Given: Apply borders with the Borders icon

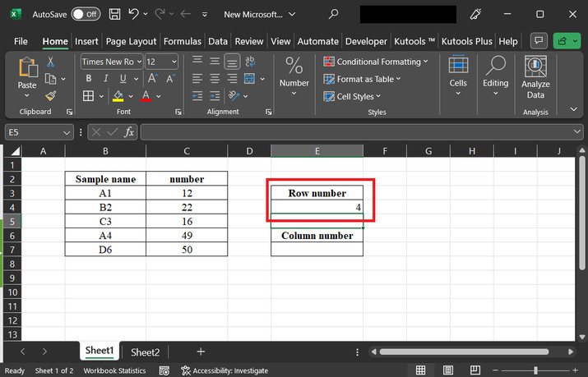Looking at the screenshot, I should pos(89,96).
